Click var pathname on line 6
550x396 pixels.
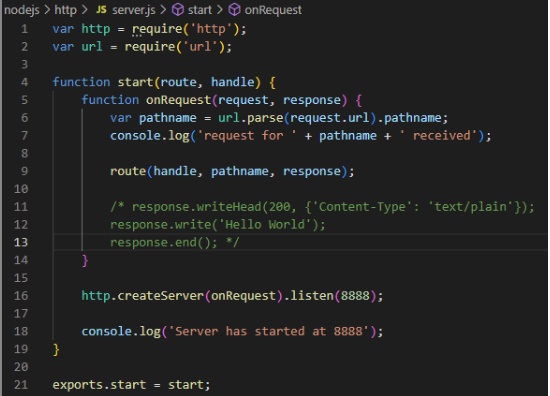153,118
